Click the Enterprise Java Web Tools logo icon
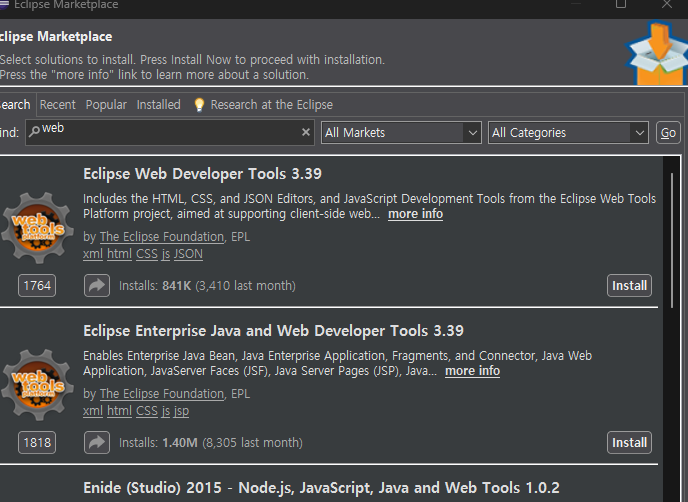The image size is (688, 502). pos(37,385)
